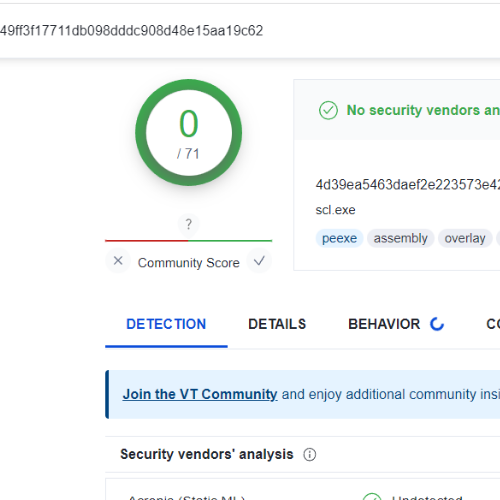Click the scl.exe file name

coord(335,210)
